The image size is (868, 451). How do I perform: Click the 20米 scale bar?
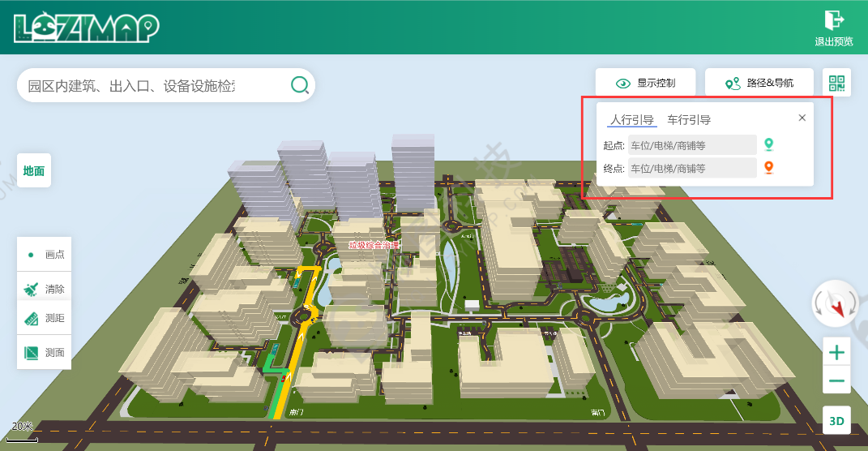click(x=22, y=432)
